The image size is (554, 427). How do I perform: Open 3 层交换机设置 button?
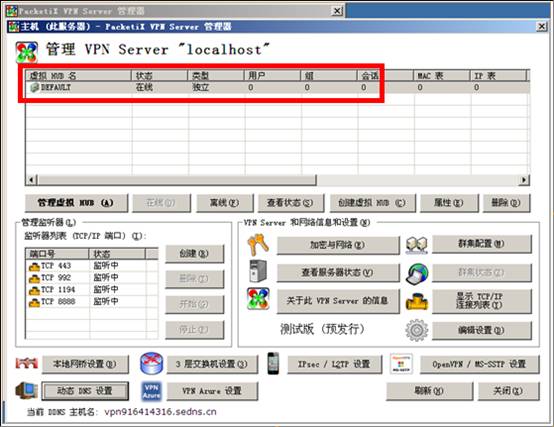point(212,364)
